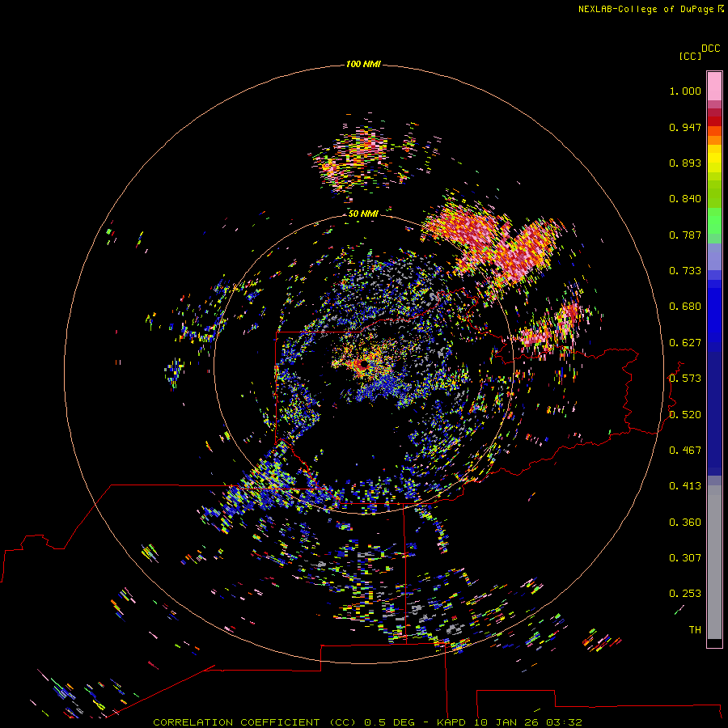Pick the orange swatch beside 0.947
Screen dimensions: 728x728
714,131
